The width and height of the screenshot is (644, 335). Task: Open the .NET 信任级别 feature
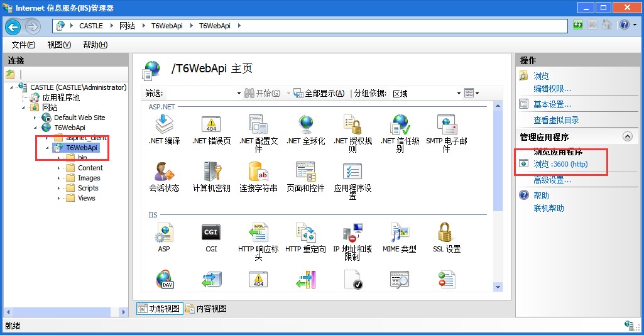pyautogui.click(x=400, y=134)
